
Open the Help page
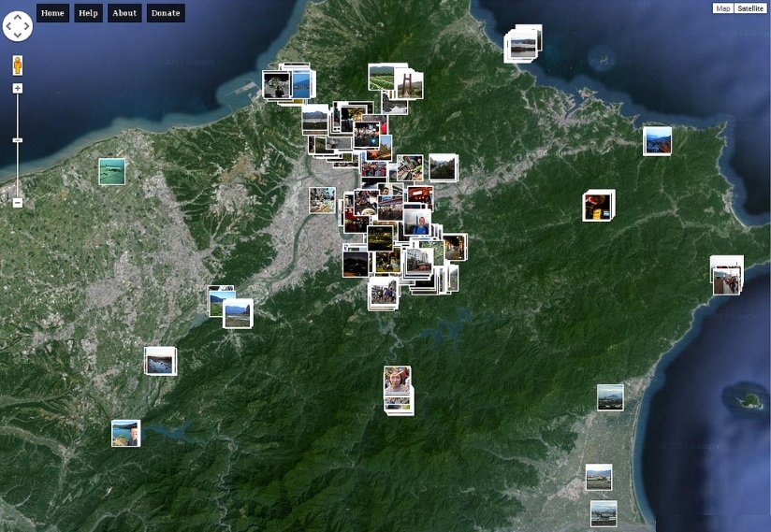88,13
